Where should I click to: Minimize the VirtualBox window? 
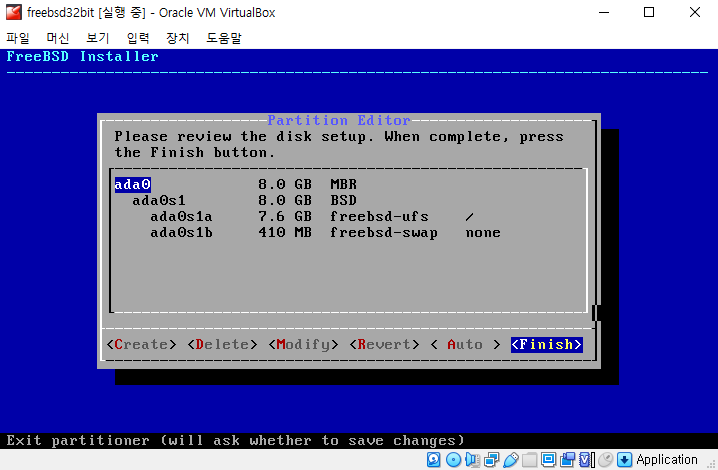pyautogui.click(x=604, y=12)
